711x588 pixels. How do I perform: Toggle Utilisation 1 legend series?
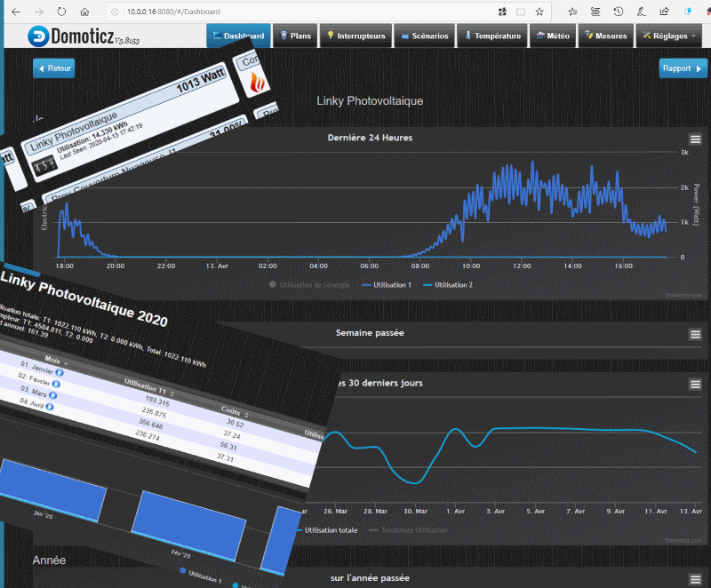387,285
